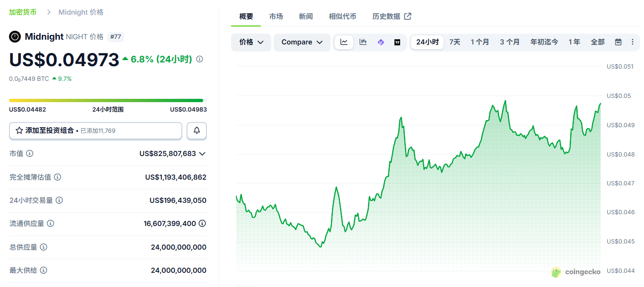Switch to candlestick chart icon

(x=363, y=42)
